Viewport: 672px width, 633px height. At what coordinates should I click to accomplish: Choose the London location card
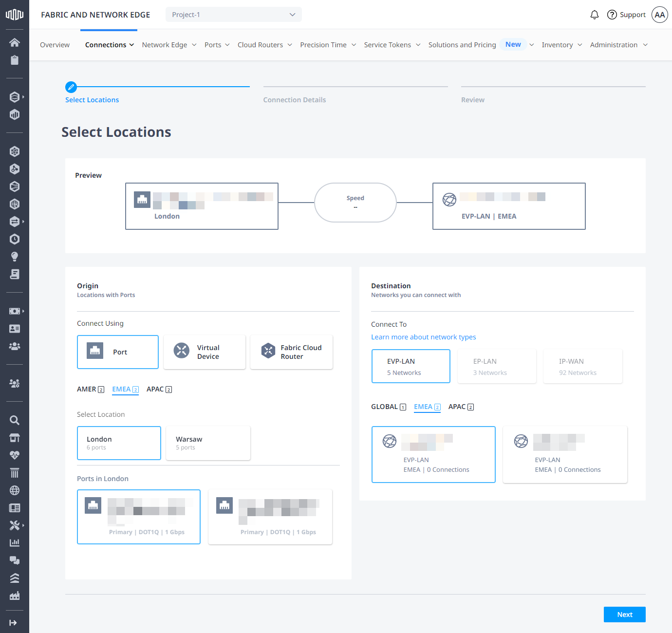(119, 443)
